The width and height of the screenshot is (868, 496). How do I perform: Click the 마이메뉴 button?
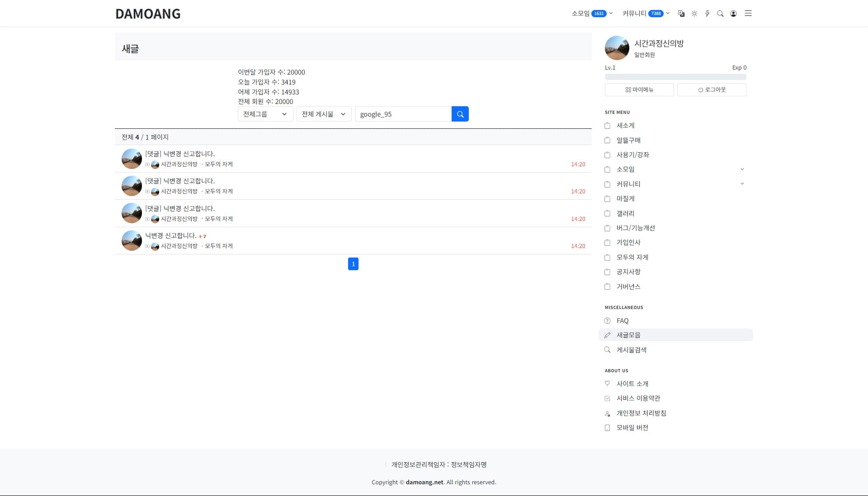[x=639, y=89]
